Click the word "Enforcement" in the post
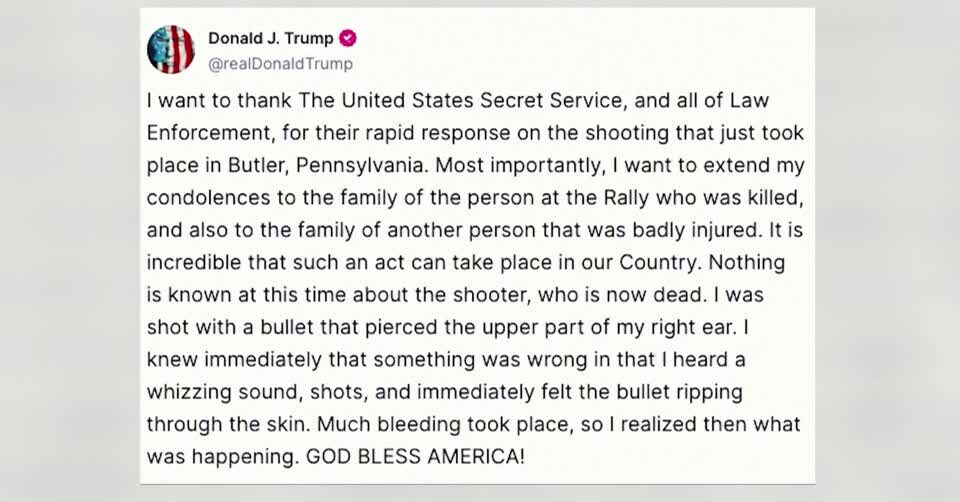The width and height of the screenshot is (960, 502). (203, 133)
